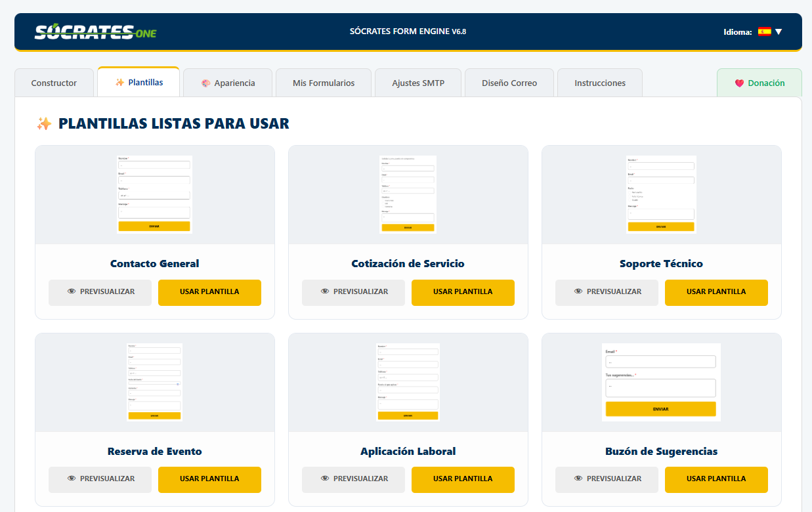The height and width of the screenshot is (512, 812).
Task: Select the Mis Formularios tab
Action: [324, 83]
